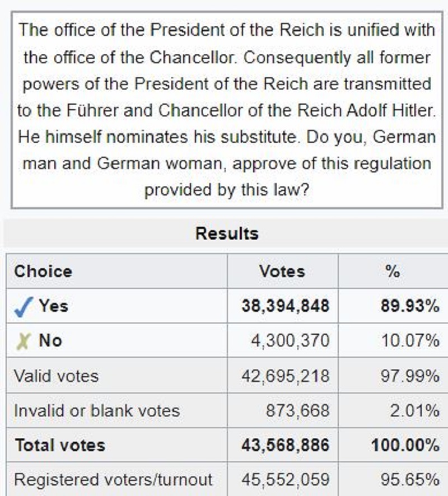The height and width of the screenshot is (496, 448).
Task: Select the Choice column header
Action: point(43,272)
